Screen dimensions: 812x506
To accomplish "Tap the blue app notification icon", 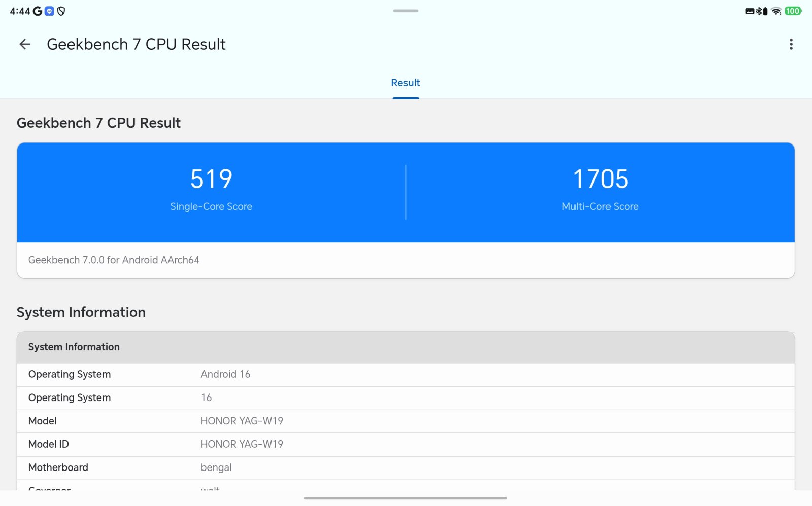I will pos(49,11).
